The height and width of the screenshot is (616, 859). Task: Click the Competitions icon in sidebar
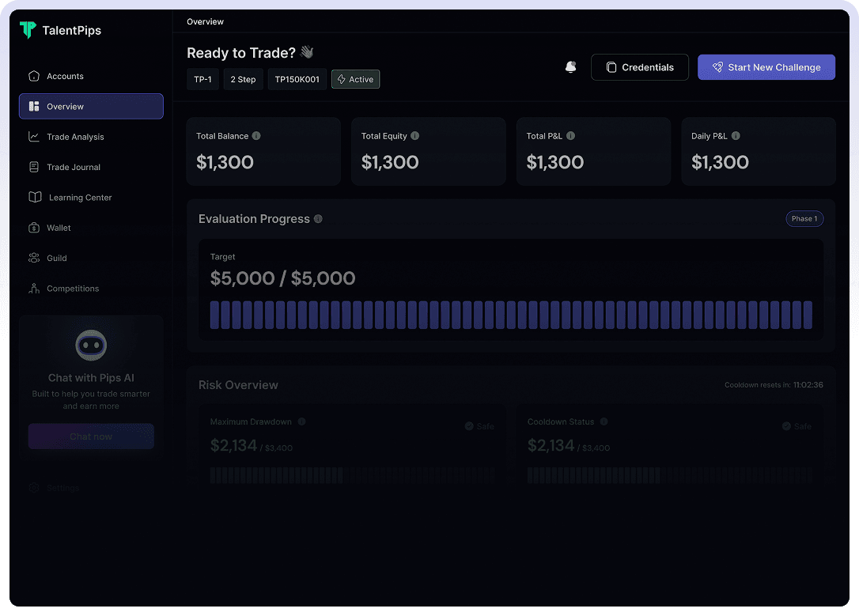tap(34, 288)
